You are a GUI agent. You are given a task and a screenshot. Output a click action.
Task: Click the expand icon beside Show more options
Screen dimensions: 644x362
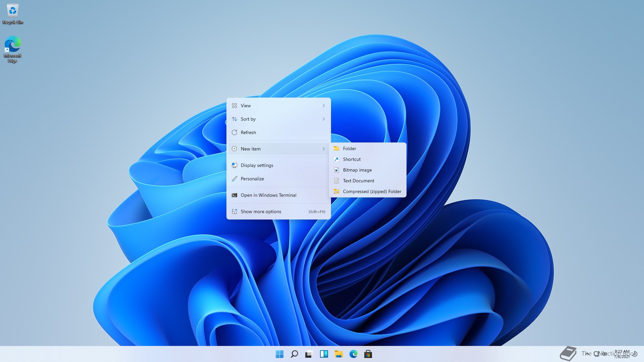(234, 212)
